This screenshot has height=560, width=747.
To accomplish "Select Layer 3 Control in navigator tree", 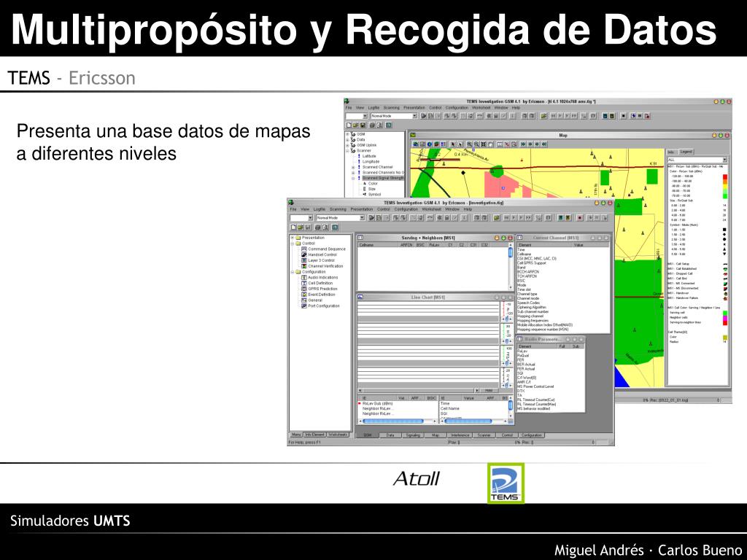I will coord(321,260).
